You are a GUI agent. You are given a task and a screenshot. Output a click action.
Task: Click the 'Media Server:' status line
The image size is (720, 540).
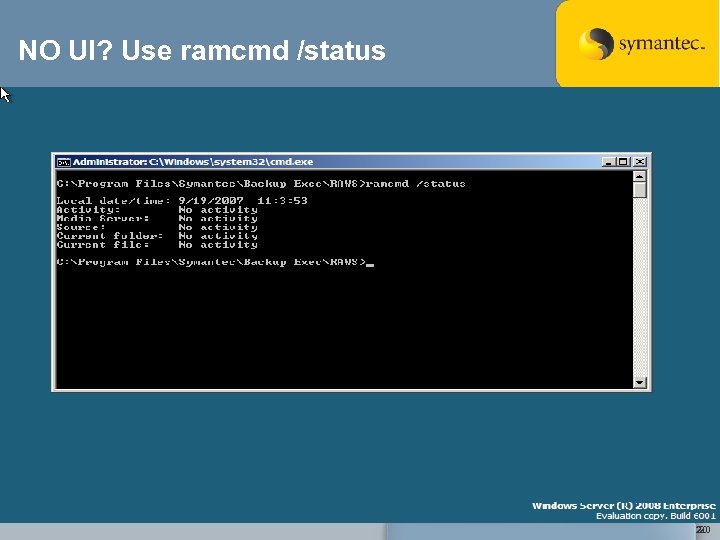tap(157, 219)
